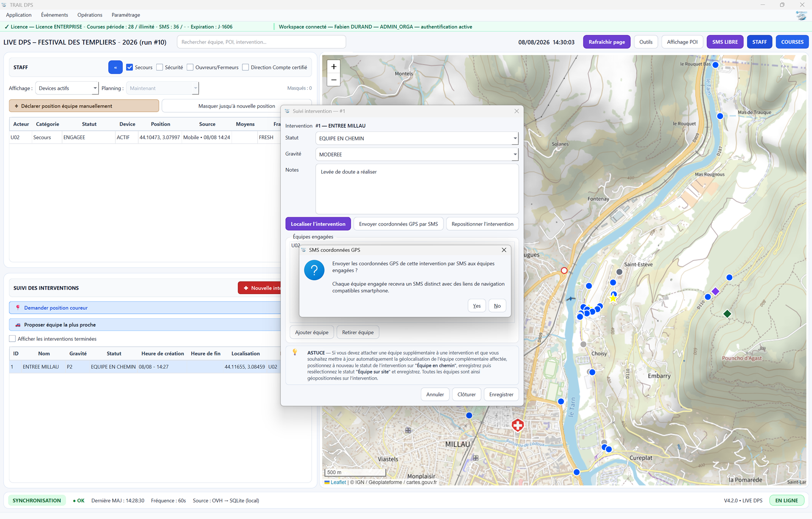The image size is (812, 519).
Task: Click Repositionner l'intervention button
Action: point(482,224)
